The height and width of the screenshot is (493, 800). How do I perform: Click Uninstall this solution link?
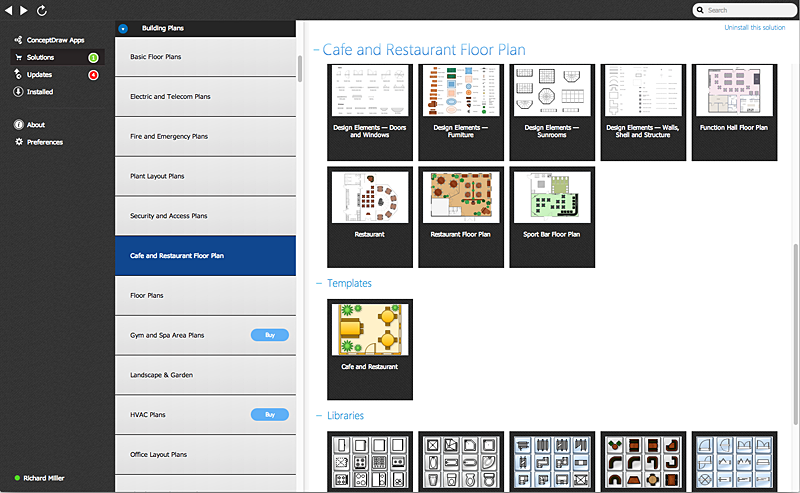pos(755,28)
